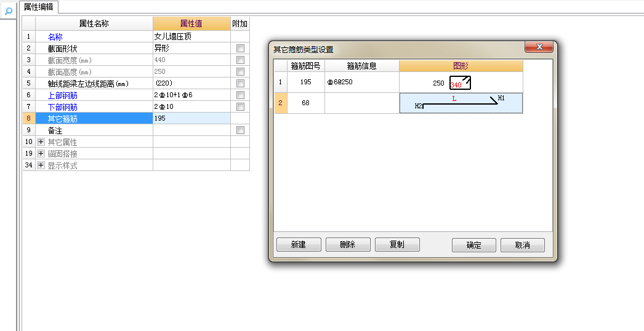644x331 pixels.
Task: Click the ⌀6@250 stirrup info cell
Action: 362,82
